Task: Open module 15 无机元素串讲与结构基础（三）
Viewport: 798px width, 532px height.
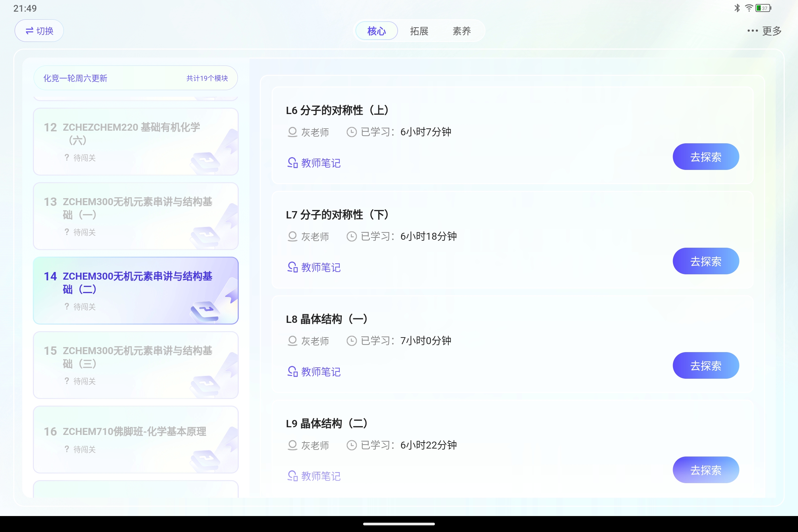Action: (136, 365)
